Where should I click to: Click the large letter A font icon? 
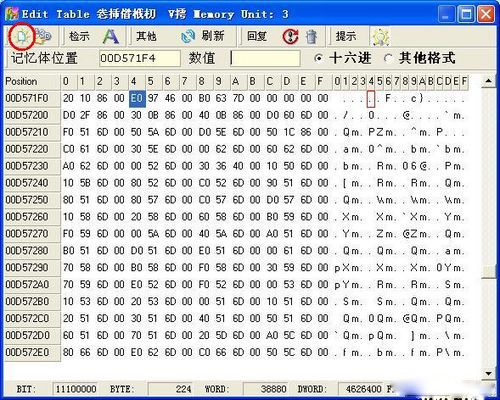(x=111, y=36)
